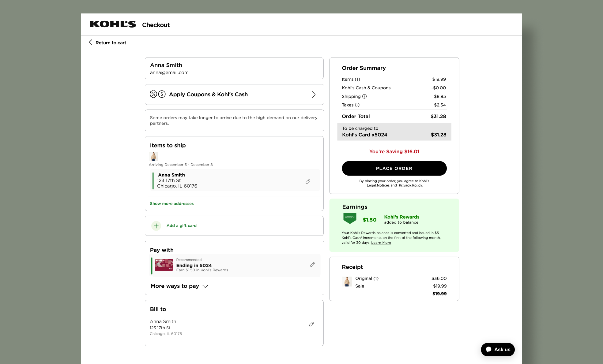Click the green plus gift card icon
This screenshot has width=603, height=364.
click(x=156, y=226)
